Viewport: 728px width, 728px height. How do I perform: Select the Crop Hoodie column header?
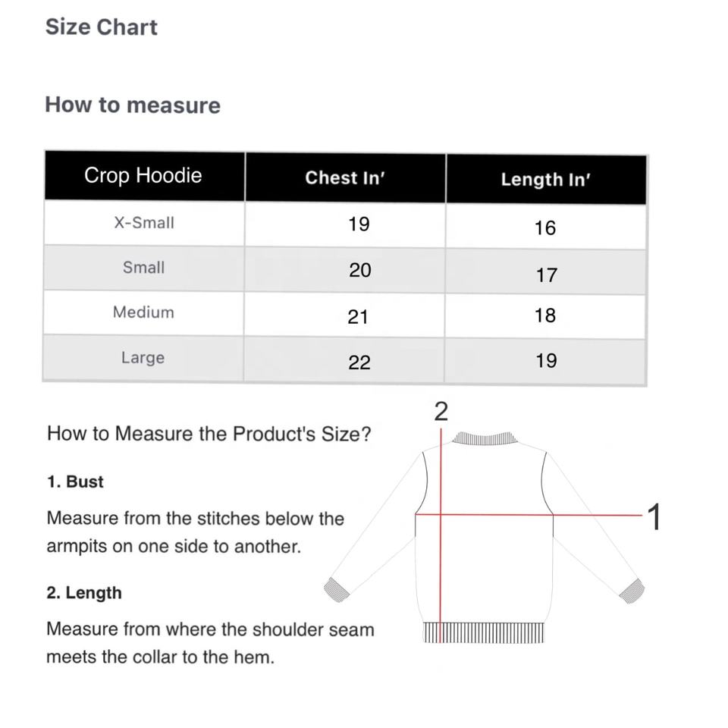(x=143, y=176)
